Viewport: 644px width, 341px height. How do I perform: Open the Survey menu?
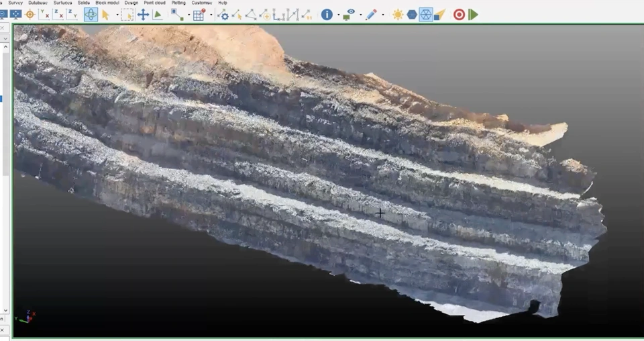[x=15, y=3]
